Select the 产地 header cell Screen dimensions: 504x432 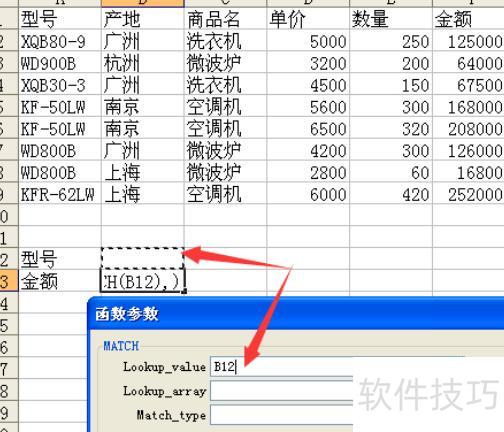(x=143, y=18)
